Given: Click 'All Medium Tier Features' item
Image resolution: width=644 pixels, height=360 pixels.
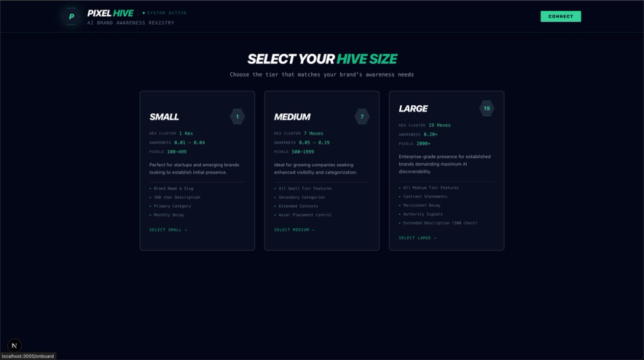Looking at the screenshot, I should coord(431,188).
